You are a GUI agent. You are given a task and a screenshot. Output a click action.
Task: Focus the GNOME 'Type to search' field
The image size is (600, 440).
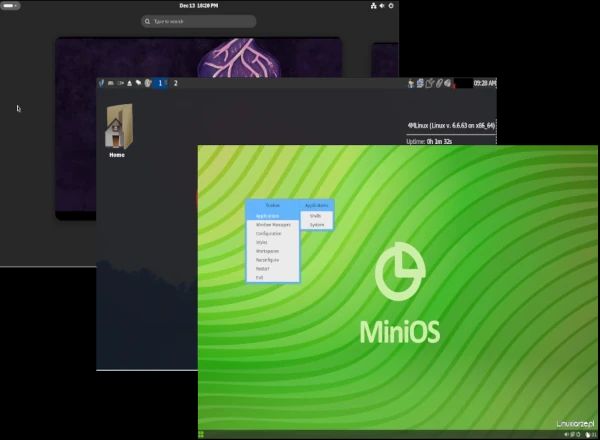click(199, 21)
